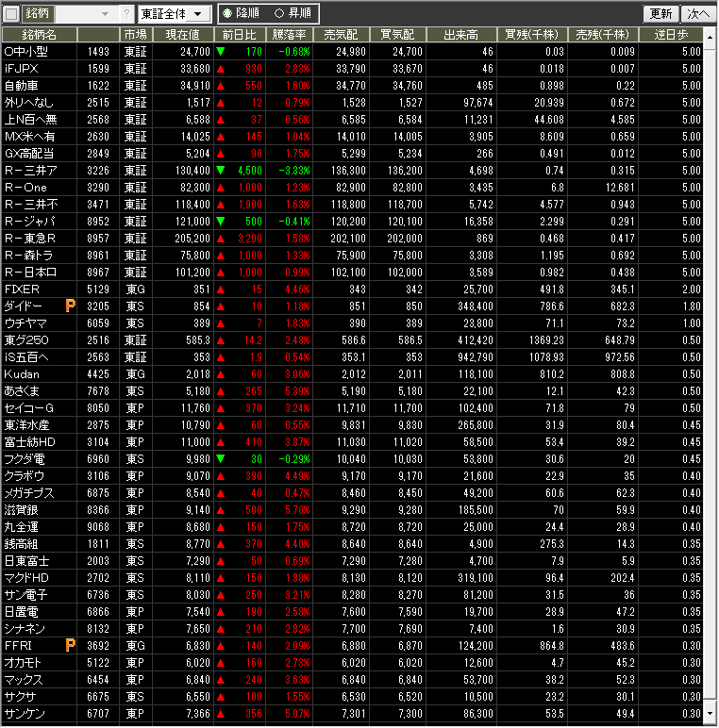
Task: Select the 滋賀銀 stock row name
Action: point(19,510)
